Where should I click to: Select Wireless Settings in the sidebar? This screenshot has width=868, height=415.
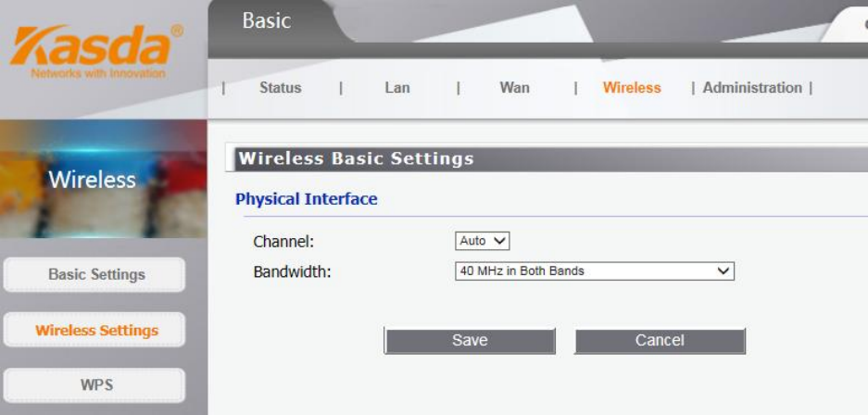tap(96, 330)
